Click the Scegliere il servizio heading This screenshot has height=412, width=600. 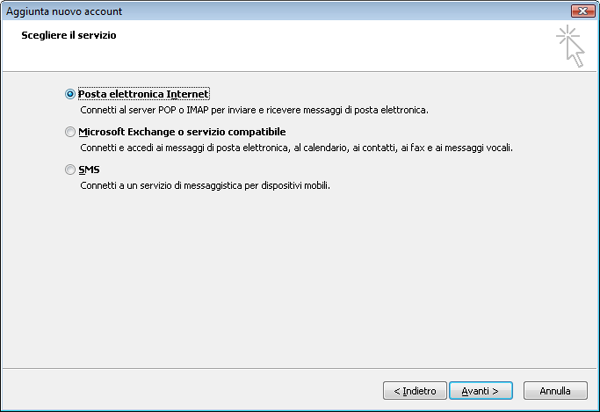[x=69, y=35]
